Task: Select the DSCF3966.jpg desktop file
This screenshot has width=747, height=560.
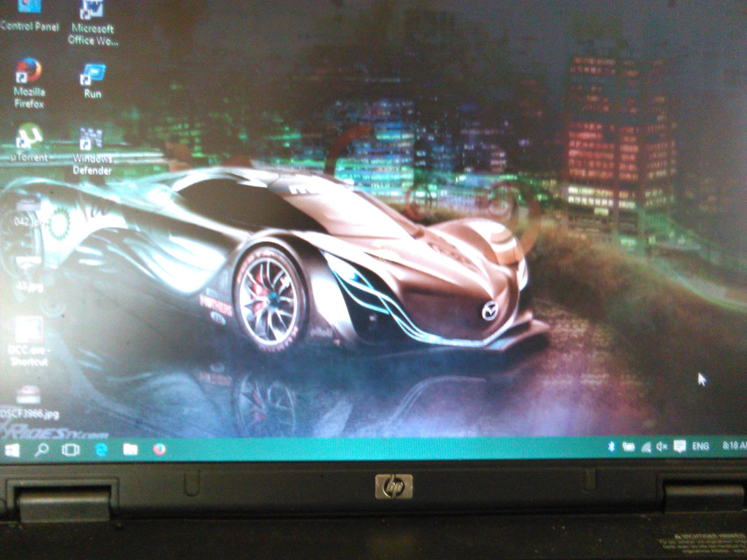Action: tap(29, 403)
